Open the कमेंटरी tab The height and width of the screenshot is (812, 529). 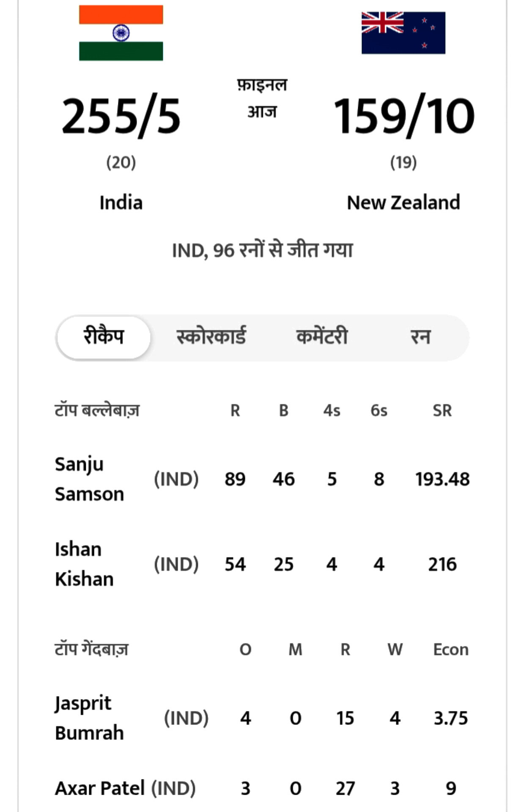(322, 337)
